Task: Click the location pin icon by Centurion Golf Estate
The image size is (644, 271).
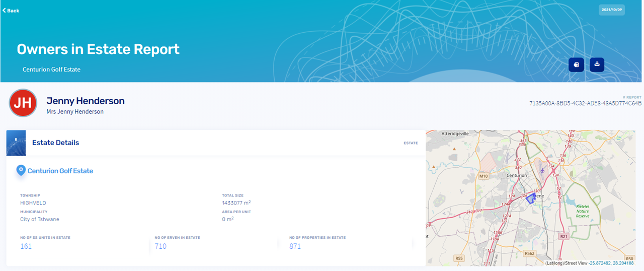Action: pyautogui.click(x=21, y=170)
